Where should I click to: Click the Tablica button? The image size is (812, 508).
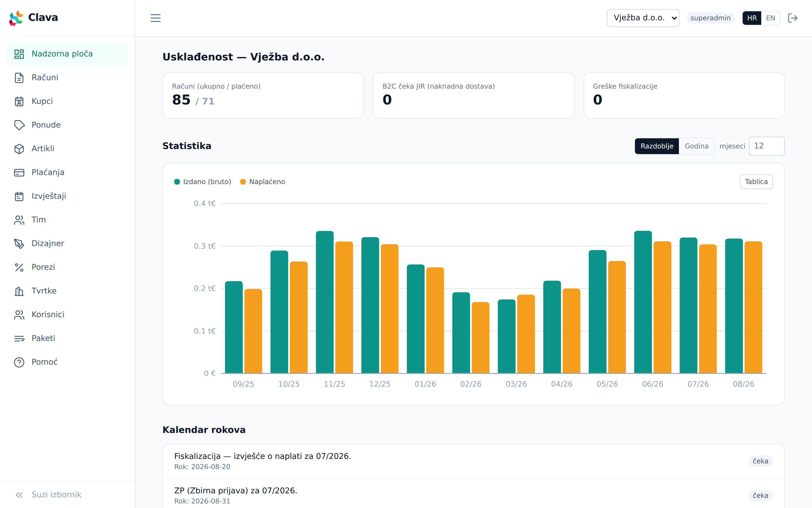[756, 182]
